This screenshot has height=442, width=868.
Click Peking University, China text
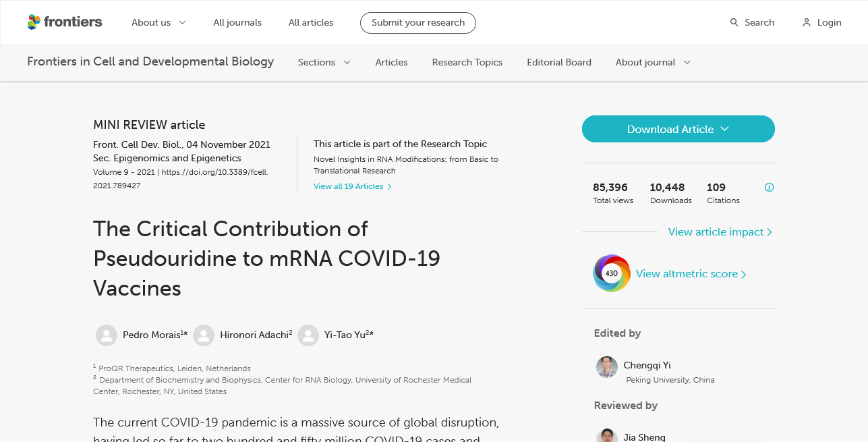[670, 380]
